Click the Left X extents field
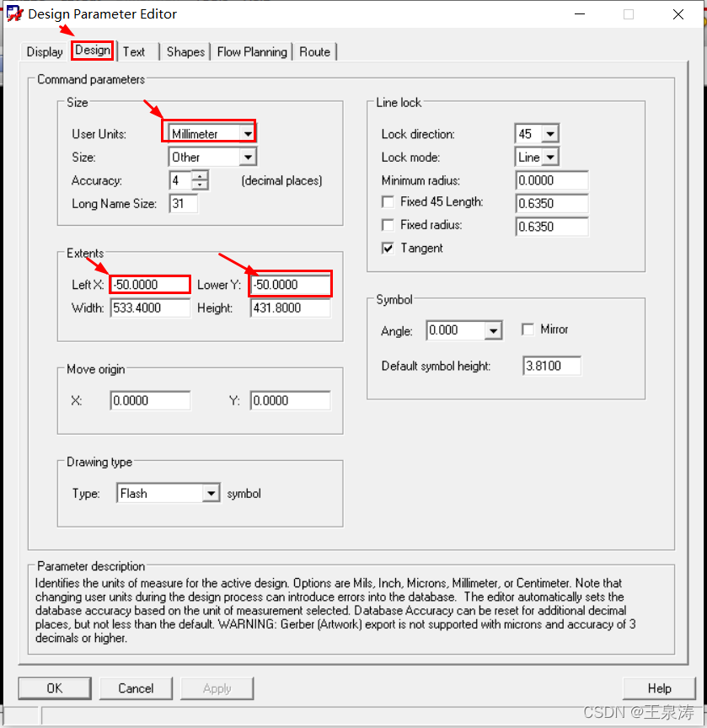707x728 pixels. pos(150,285)
